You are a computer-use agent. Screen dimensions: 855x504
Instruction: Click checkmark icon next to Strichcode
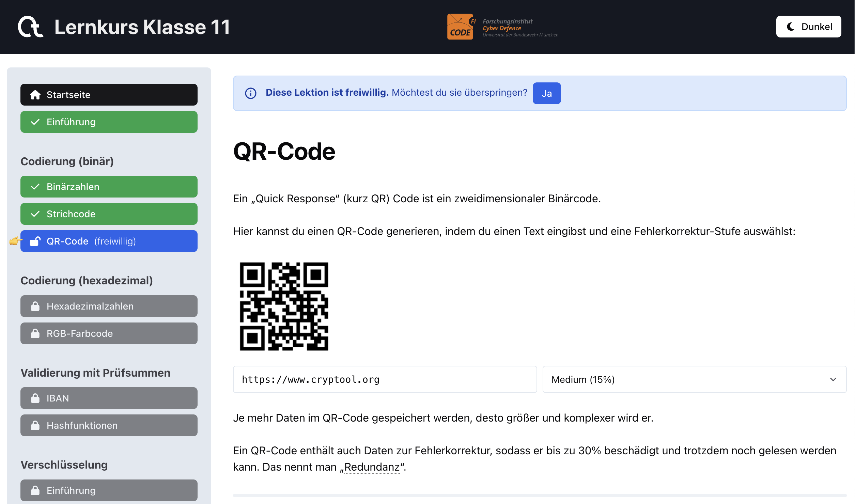[35, 214]
